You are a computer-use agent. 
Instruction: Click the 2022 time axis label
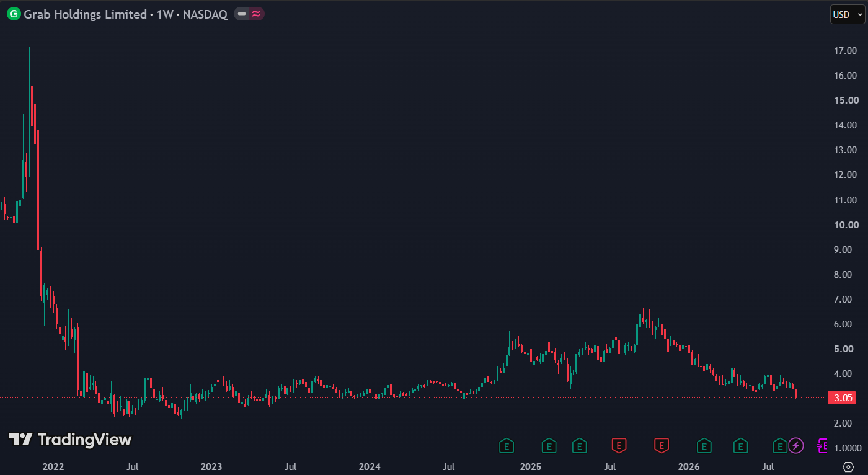click(53, 466)
